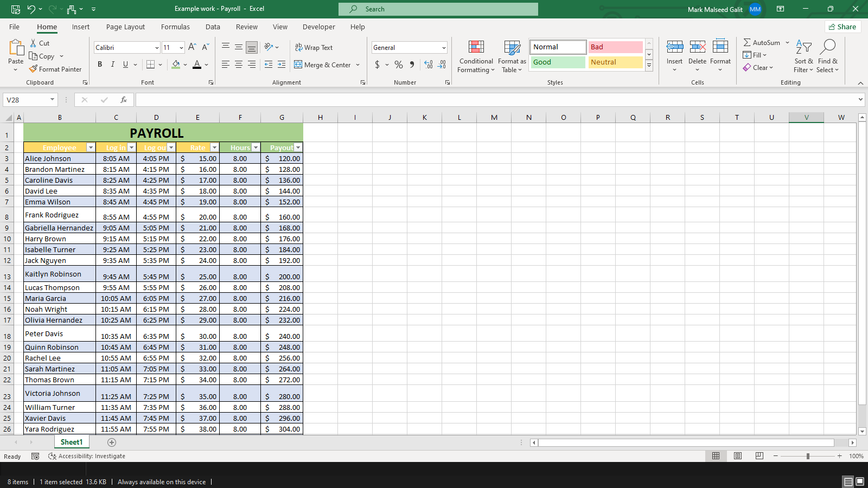Open the Clear button menu

pyautogui.click(x=758, y=68)
